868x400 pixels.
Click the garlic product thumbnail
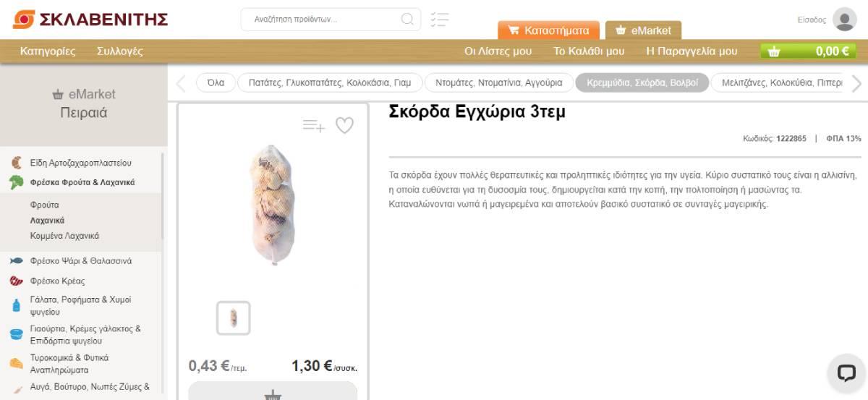234,318
